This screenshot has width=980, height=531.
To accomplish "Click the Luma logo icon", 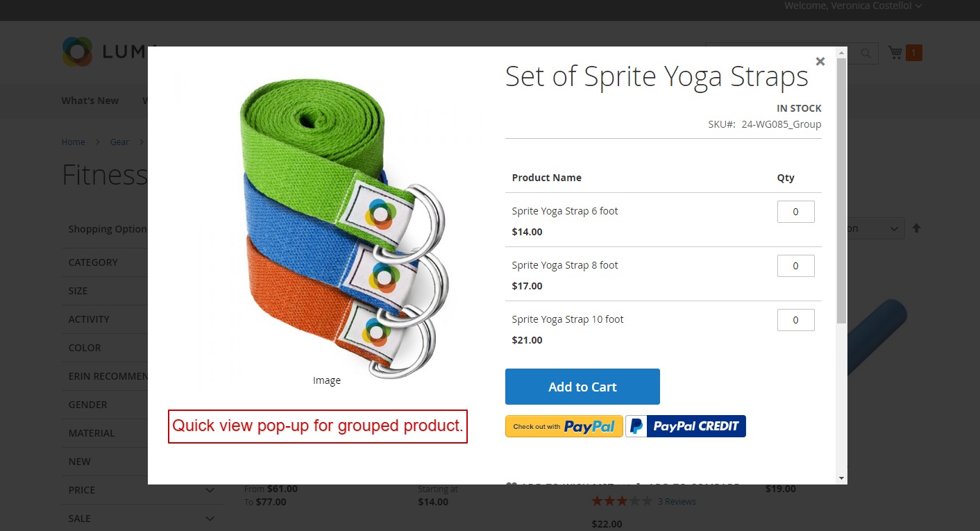I will (x=77, y=51).
